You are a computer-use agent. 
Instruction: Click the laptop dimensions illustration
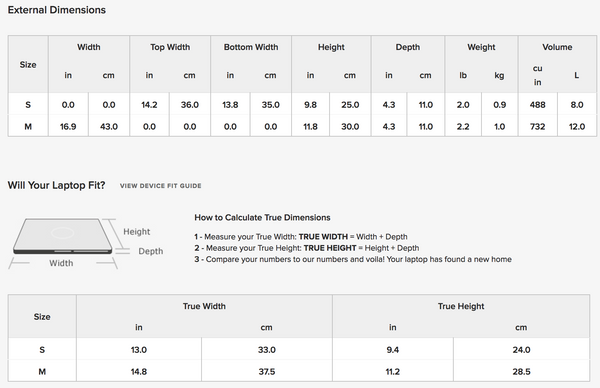click(x=86, y=244)
